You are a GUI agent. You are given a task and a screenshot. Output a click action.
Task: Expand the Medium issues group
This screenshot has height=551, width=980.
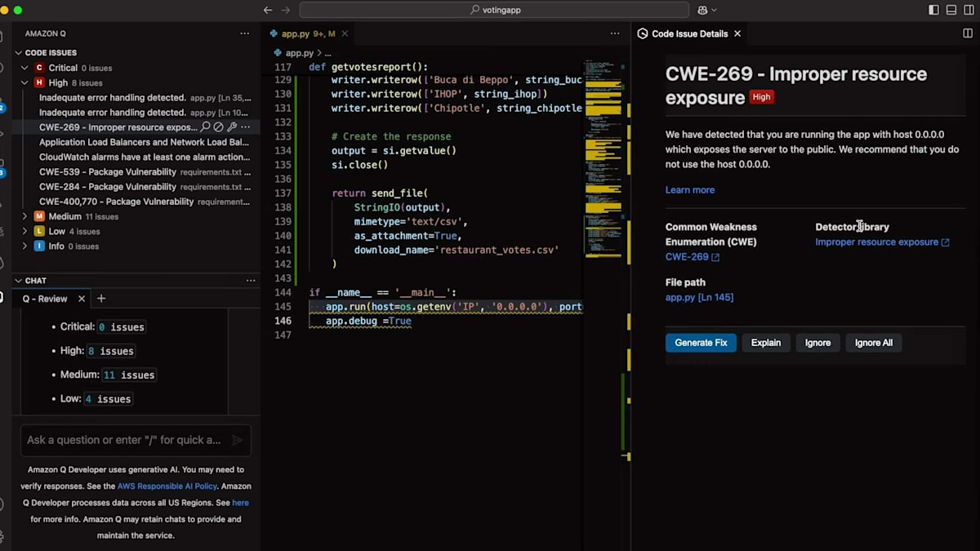pyautogui.click(x=25, y=216)
